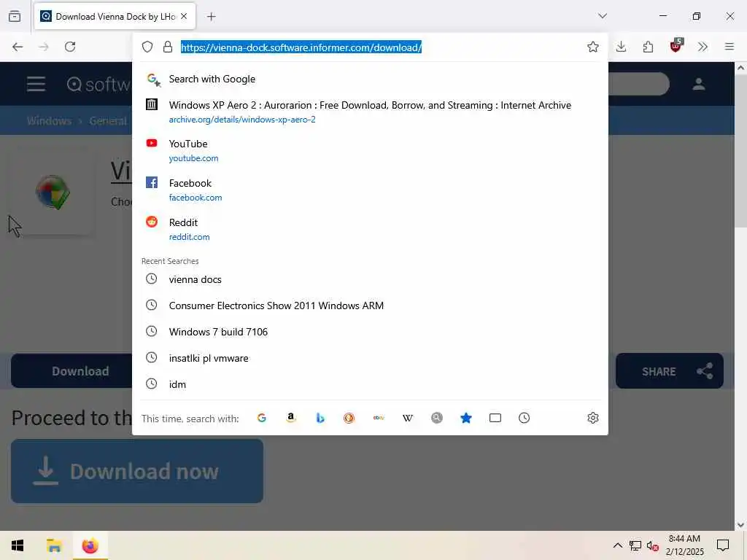
Task: Search this time with Wikipedia
Action: click(x=408, y=418)
